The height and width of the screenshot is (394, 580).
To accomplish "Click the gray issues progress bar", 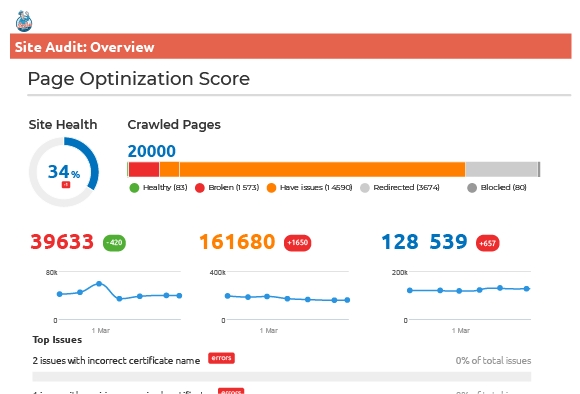I will pos(281,377).
